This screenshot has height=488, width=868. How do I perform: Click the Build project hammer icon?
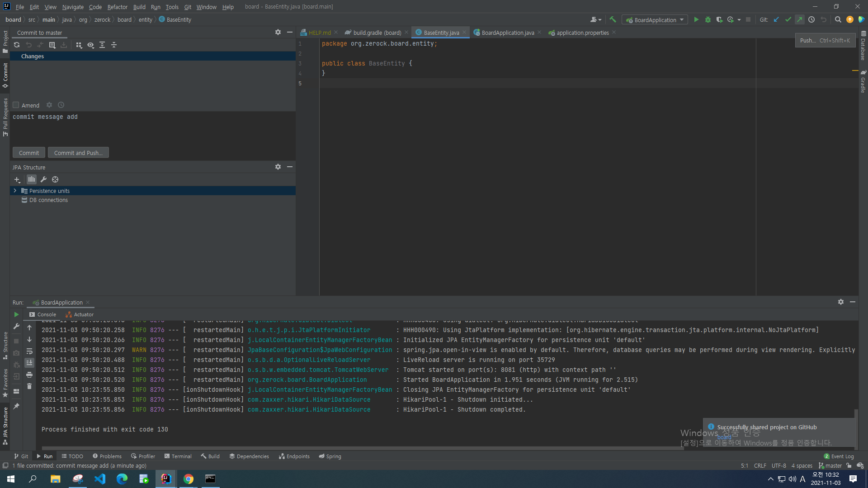[613, 19]
